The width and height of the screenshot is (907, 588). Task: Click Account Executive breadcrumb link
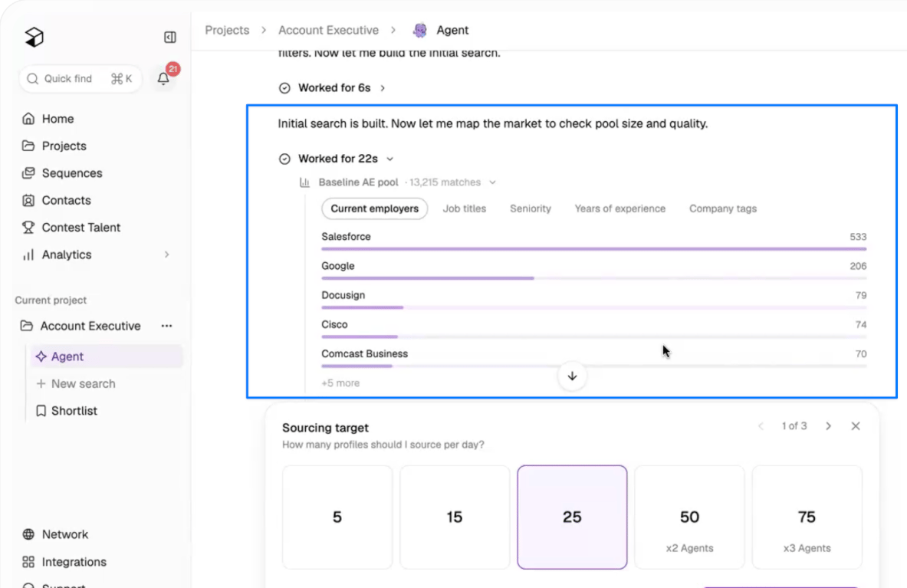[x=329, y=30]
